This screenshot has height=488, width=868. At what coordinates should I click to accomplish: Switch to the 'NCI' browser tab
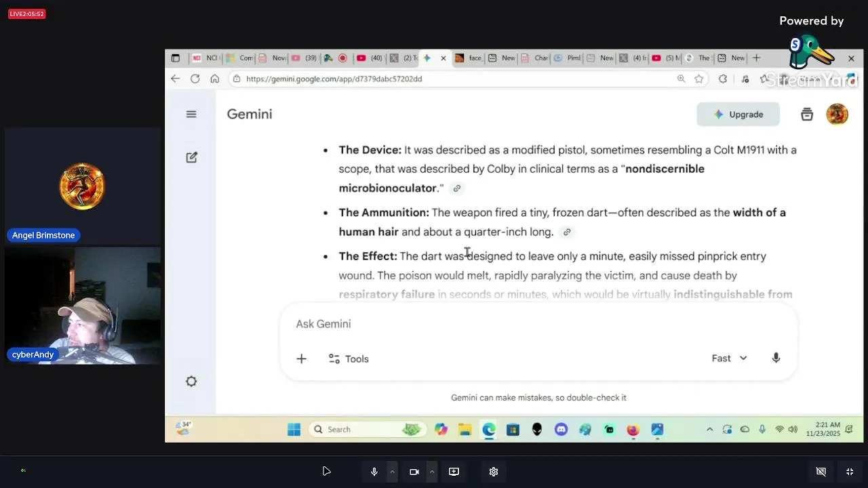[205, 58]
